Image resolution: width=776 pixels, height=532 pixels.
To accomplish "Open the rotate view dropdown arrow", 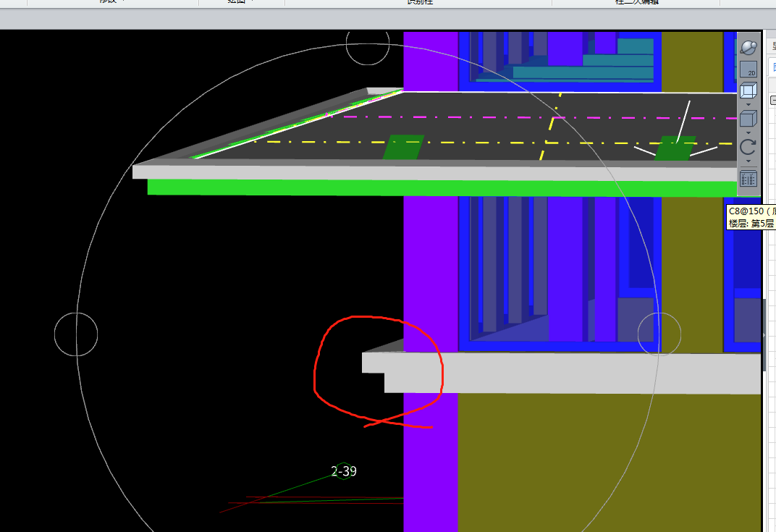I will (x=748, y=161).
